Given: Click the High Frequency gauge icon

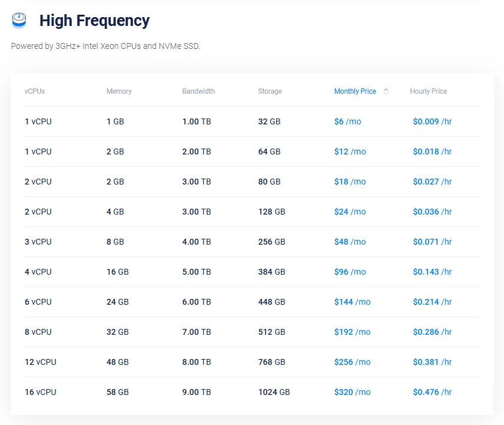Looking at the screenshot, I should point(19,20).
